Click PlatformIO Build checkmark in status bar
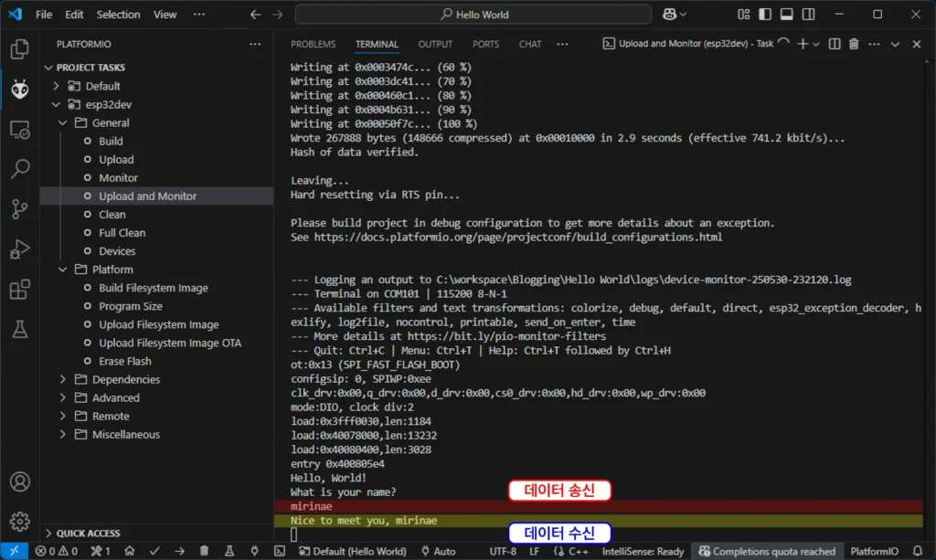Screen dimensions: 936x560 154,551
